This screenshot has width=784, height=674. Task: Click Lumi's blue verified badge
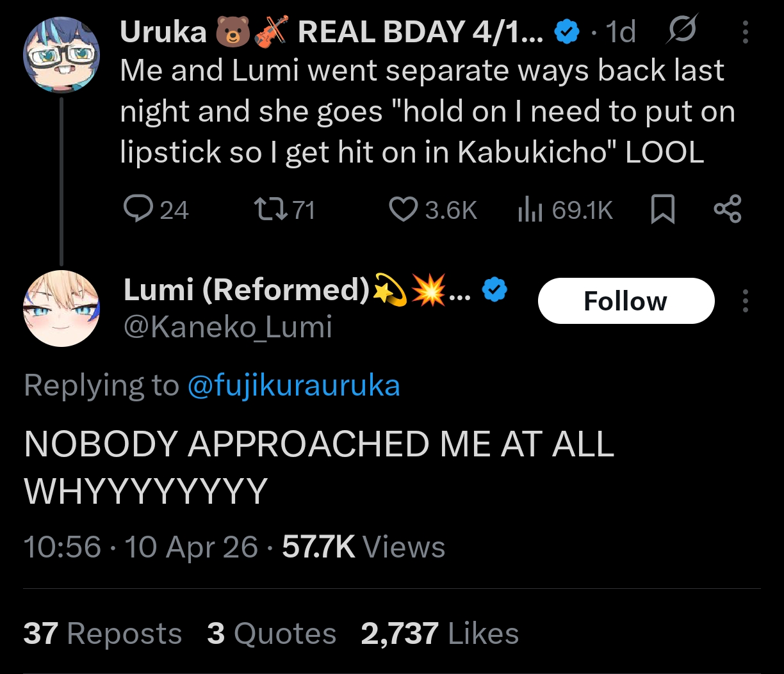pyautogui.click(x=494, y=291)
